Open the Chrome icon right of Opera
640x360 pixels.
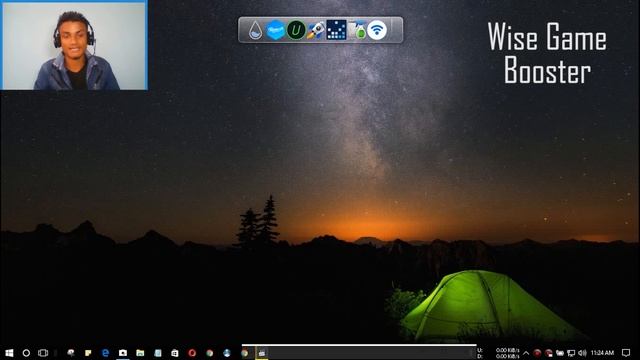point(209,353)
